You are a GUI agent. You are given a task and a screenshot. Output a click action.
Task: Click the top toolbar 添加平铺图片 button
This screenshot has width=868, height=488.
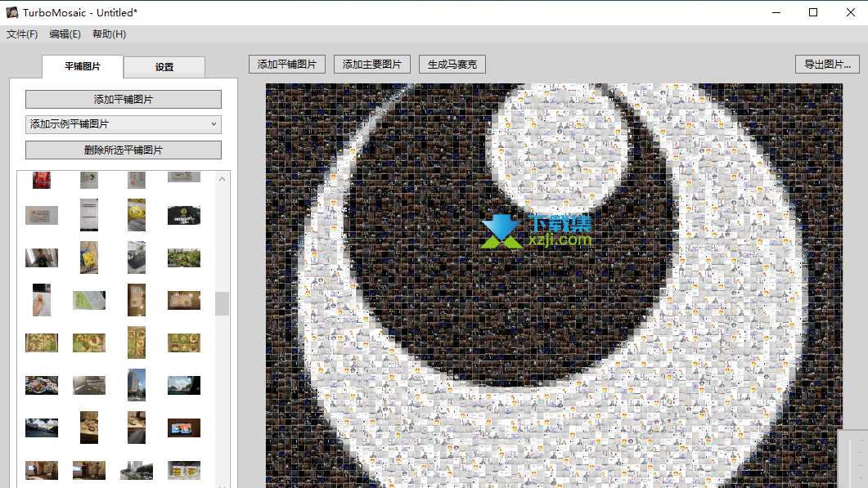pyautogui.click(x=287, y=65)
